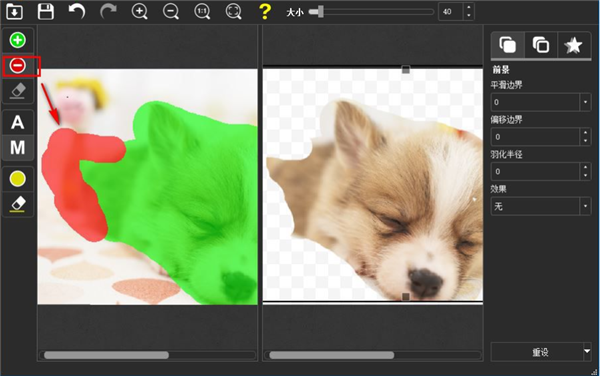Save the result with the floppy disk icon
This screenshot has height=376, width=600.
click(46, 11)
